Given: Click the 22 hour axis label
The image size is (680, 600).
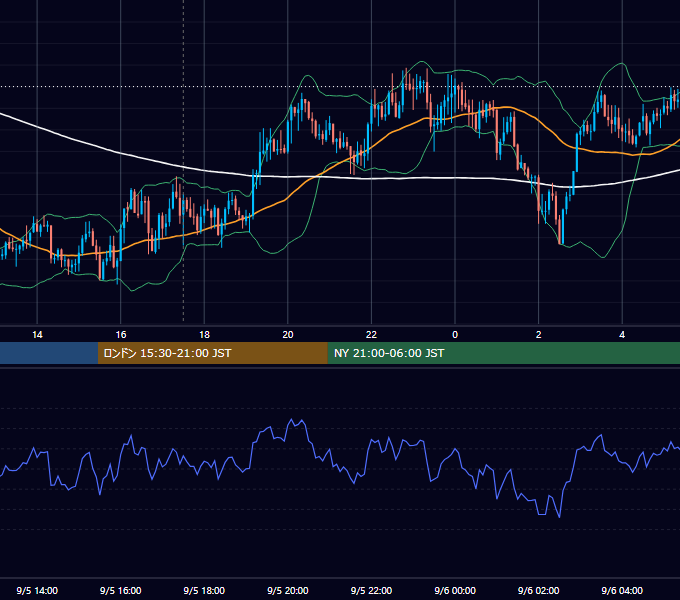Looking at the screenshot, I should tap(371, 335).
